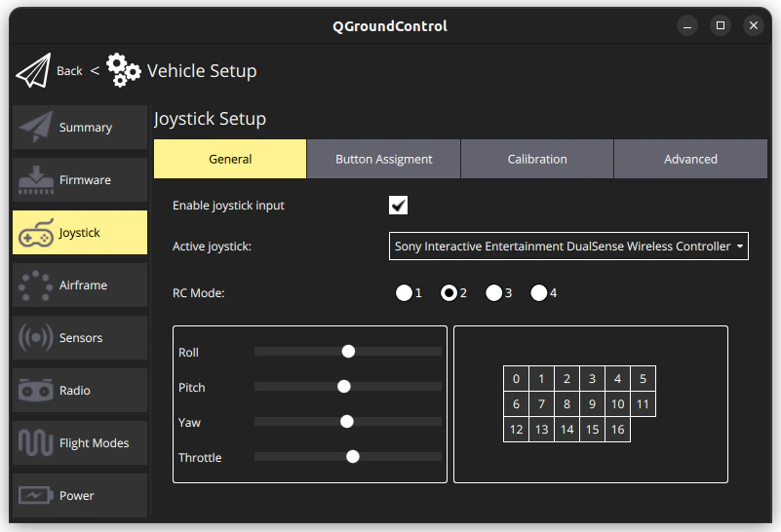Go to Firmware setup page

click(80, 179)
